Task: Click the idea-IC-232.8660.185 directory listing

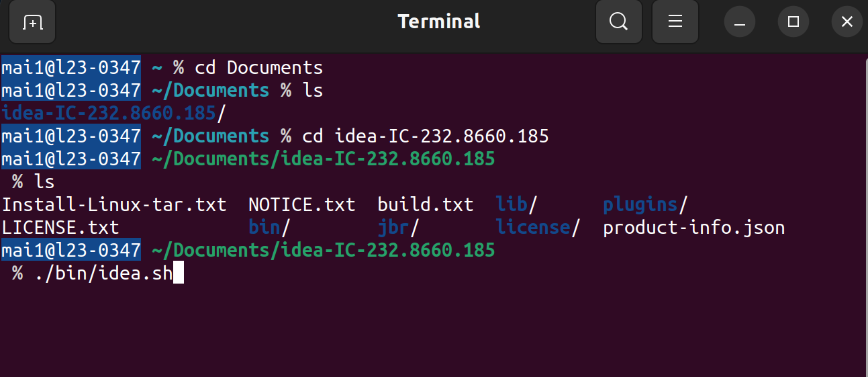Action: (x=109, y=113)
